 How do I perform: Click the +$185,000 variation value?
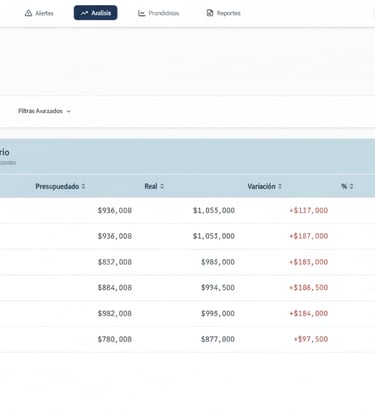309,262
